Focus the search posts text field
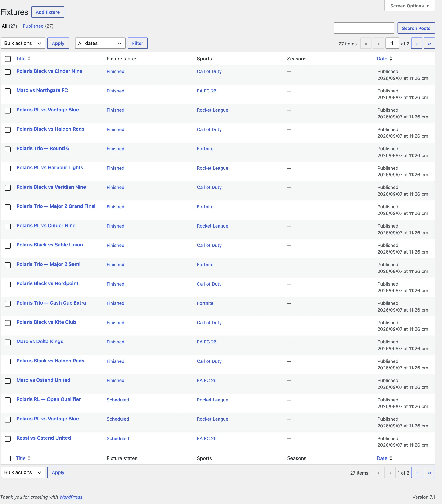This screenshot has height=504, width=442. [x=364, y=28]
